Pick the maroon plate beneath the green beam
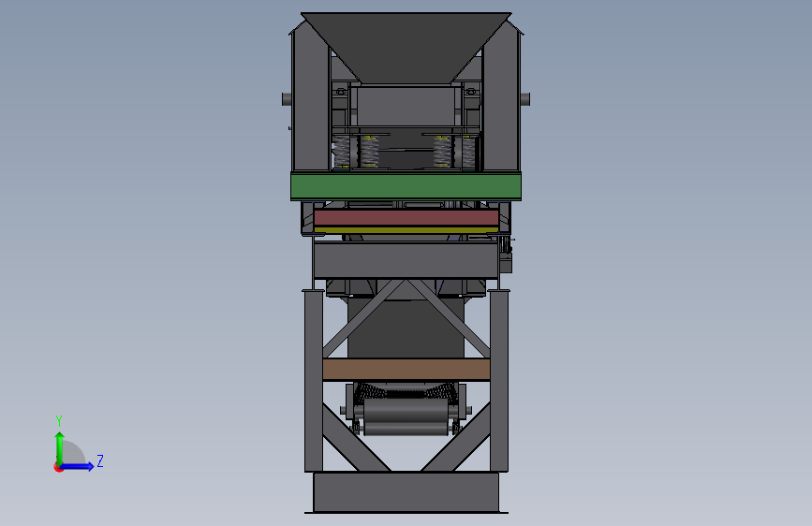This screenshot has width=812, height=526. click(x=406, y=217)
